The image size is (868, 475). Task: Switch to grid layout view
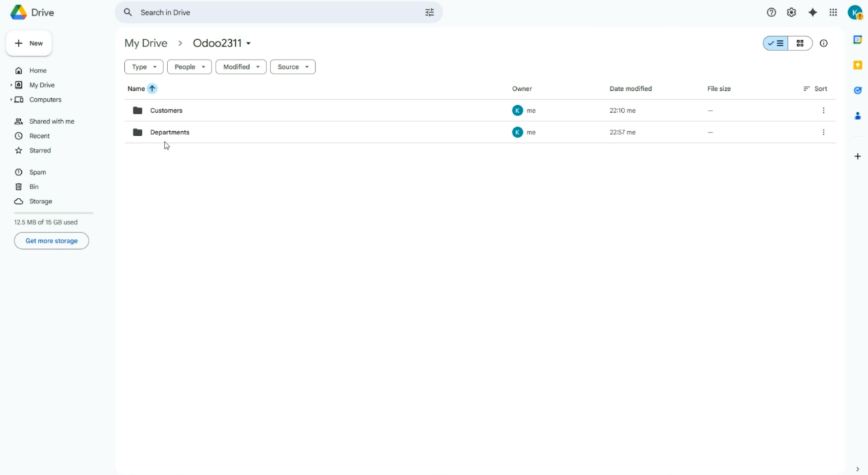pos(800,44)
